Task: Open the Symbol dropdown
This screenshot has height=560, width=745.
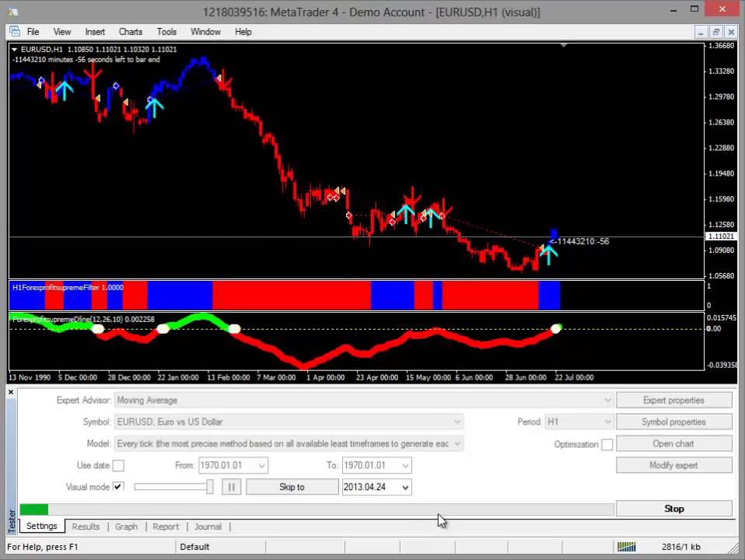Action: coord(457,422)
